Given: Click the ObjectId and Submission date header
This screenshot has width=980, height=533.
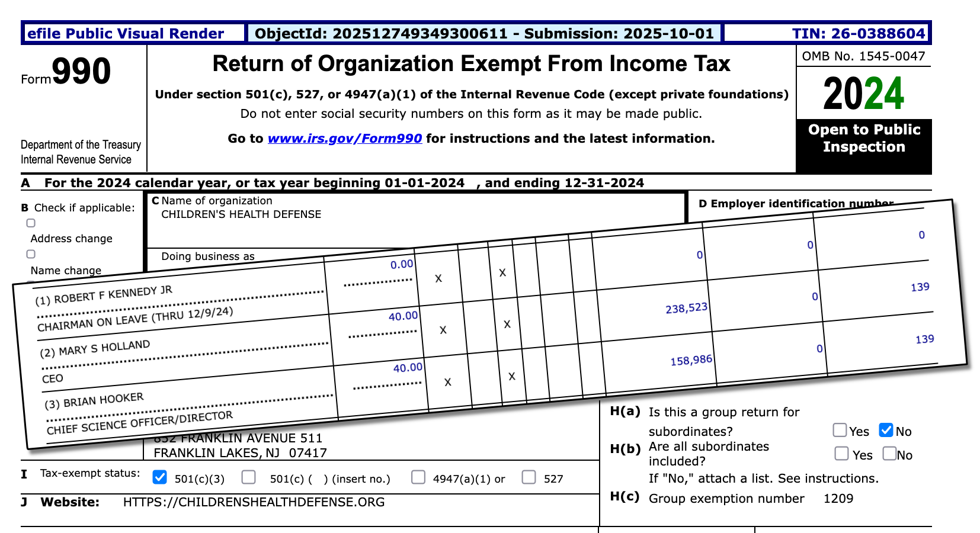Looking at the screenshot, I should (484, 34).
